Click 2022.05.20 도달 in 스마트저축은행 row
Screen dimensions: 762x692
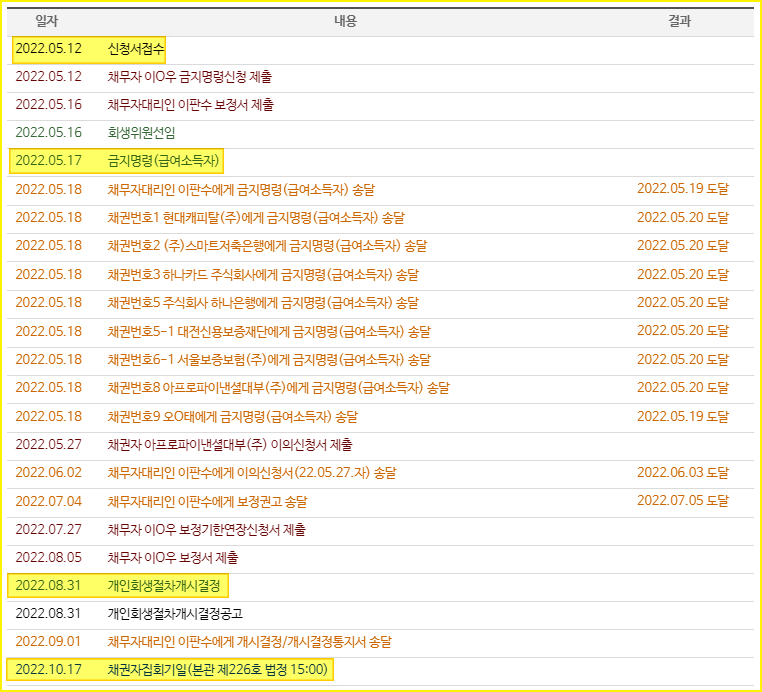[683, 245]
